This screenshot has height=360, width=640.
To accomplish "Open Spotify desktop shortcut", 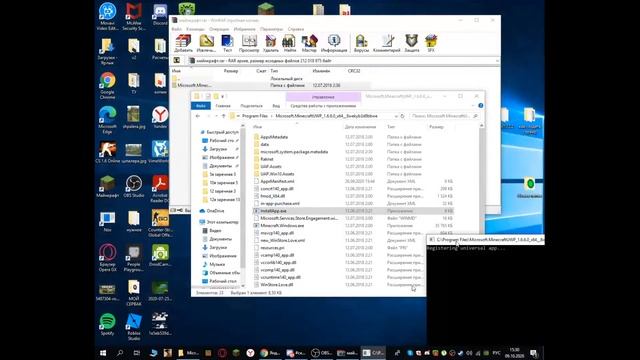I will (107, 324).
